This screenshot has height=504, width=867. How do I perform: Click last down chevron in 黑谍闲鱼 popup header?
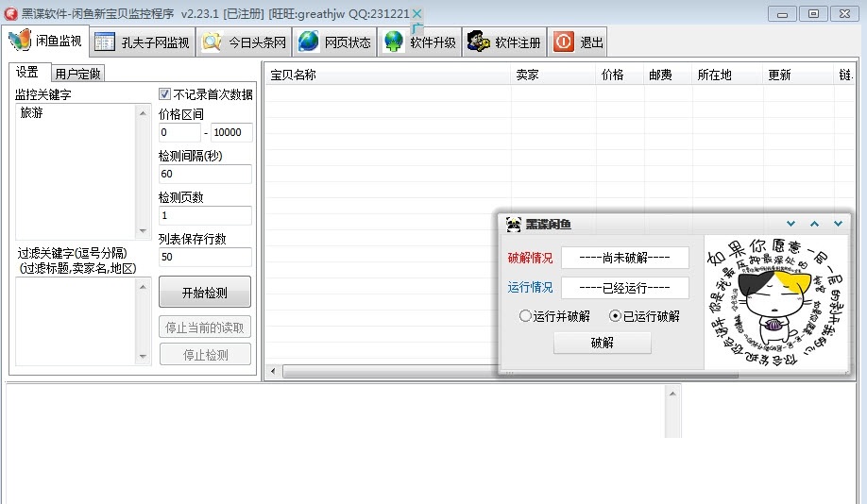pos(839,224)
